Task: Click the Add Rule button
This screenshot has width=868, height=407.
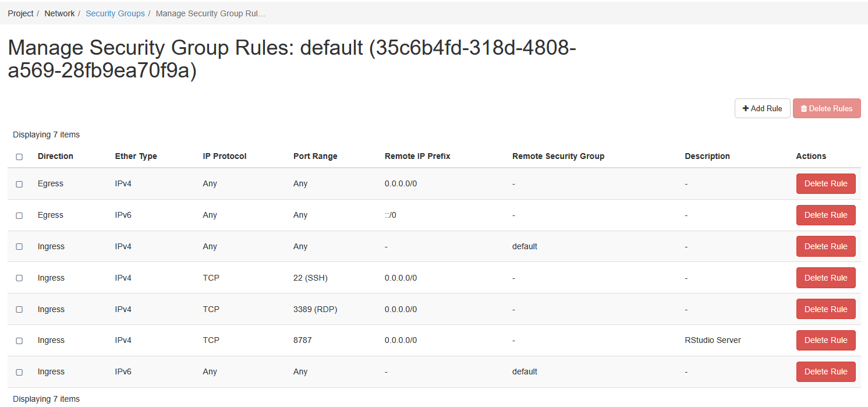Action: (762, 108)
